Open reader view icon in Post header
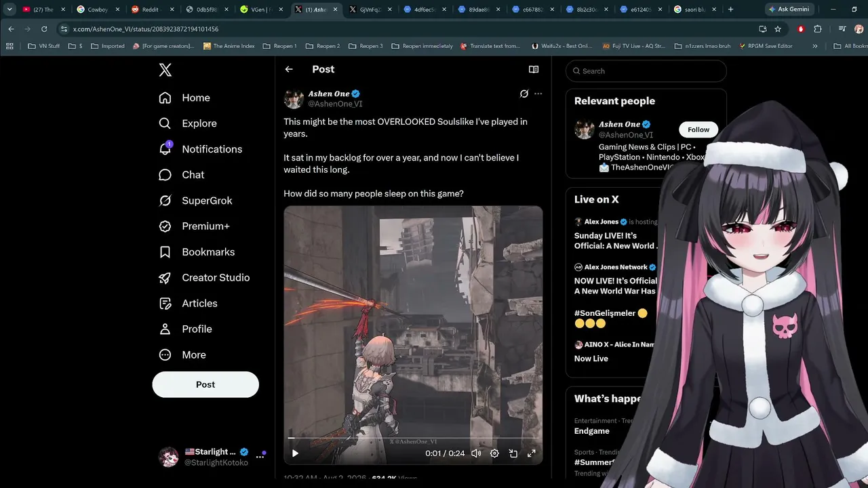The image size is (868, 488). [x=534, y=69]
